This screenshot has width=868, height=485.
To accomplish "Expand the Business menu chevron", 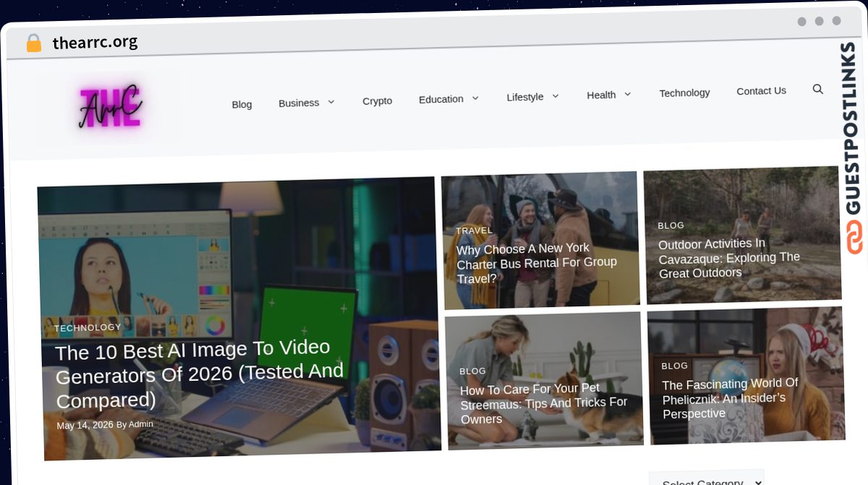I will 331,102.
